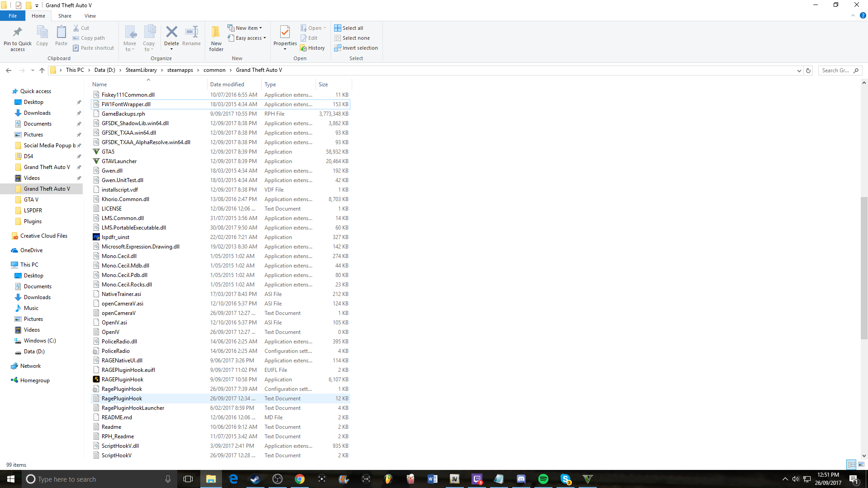Click Pin to Quick access icon
868x488 pixels.
click(18, 33)
